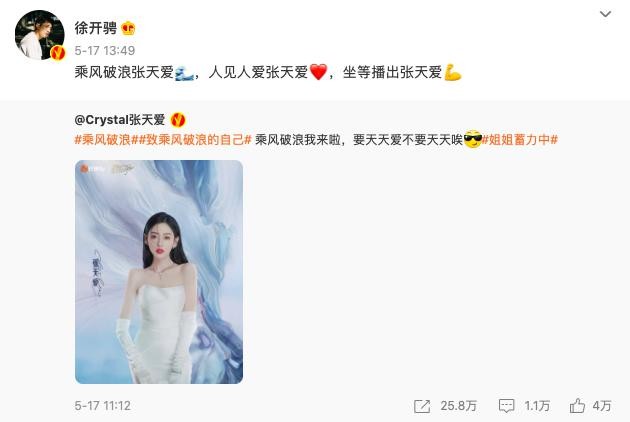Open hashtag #乘风破浪# topic
The image size is (630, 422).
coord(103,140)
